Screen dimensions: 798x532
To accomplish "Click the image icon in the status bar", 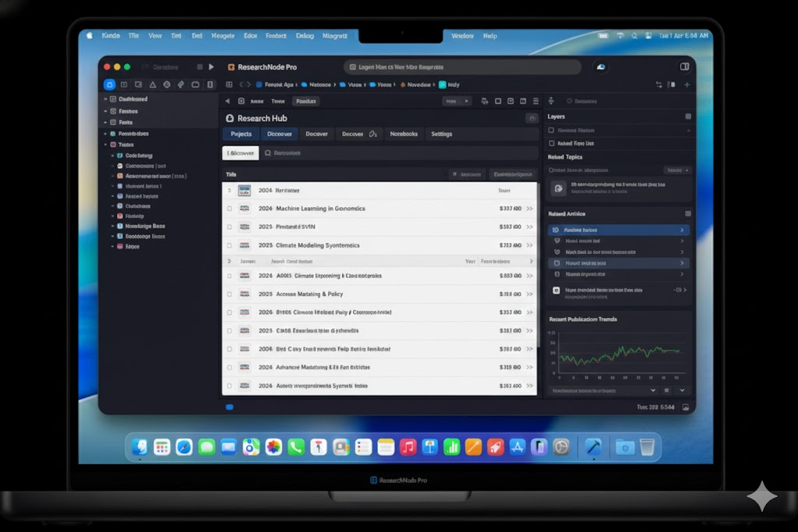I will click(x=686, y=407).
